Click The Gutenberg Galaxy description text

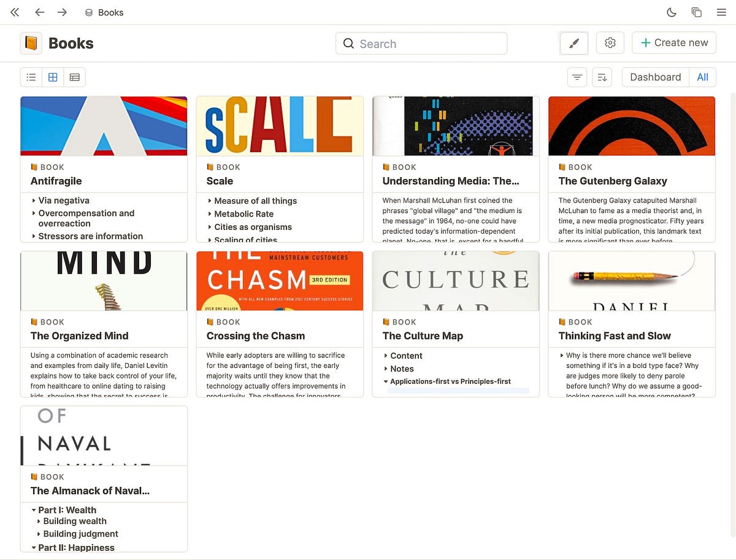(x=632, y=219)
